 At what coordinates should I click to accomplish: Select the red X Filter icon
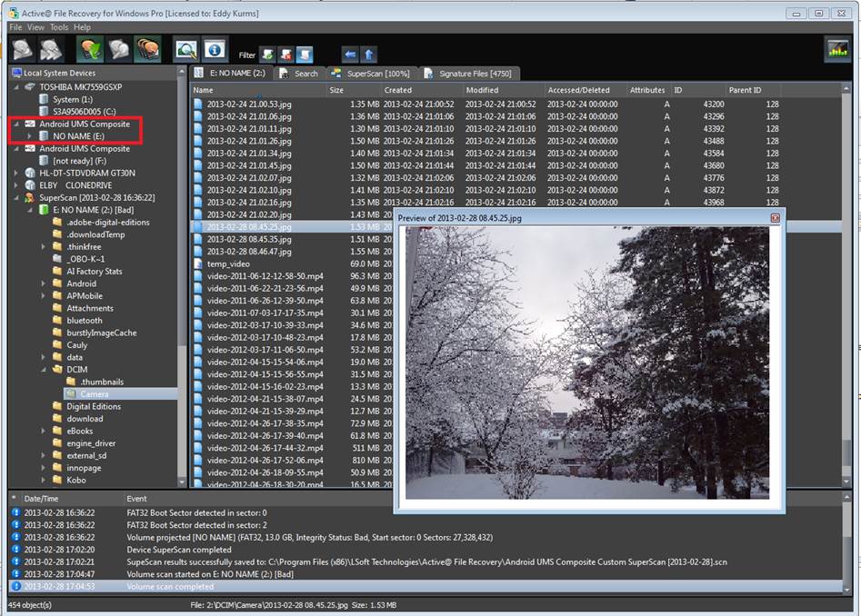[285, 52]
